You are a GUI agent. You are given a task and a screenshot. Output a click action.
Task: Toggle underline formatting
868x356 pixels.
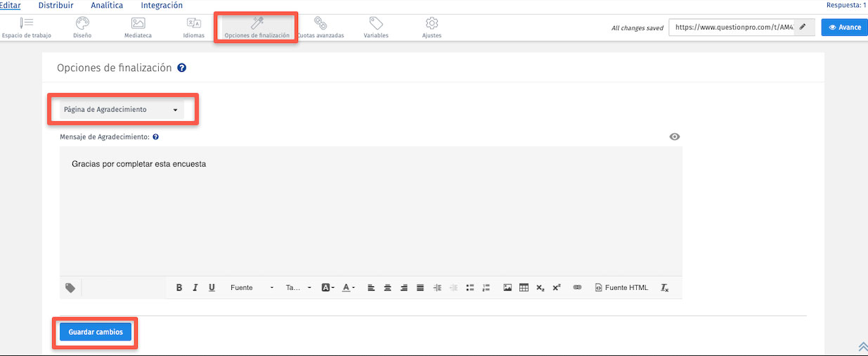pos(212,288)
